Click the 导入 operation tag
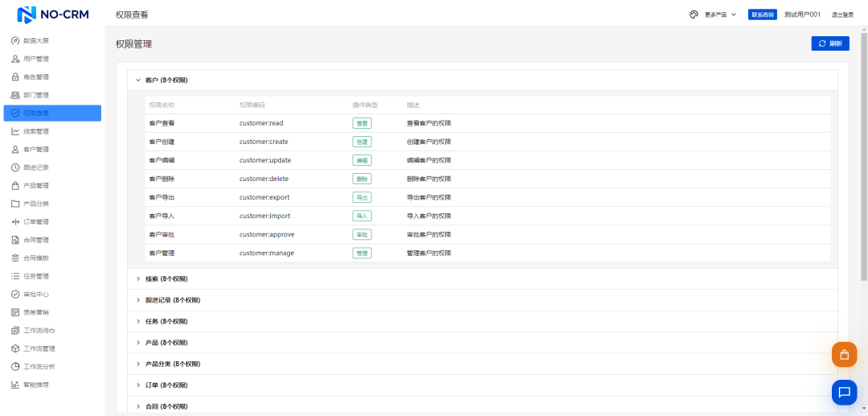The height and width of the screenshot is (416, 868). tap(362, 216)
